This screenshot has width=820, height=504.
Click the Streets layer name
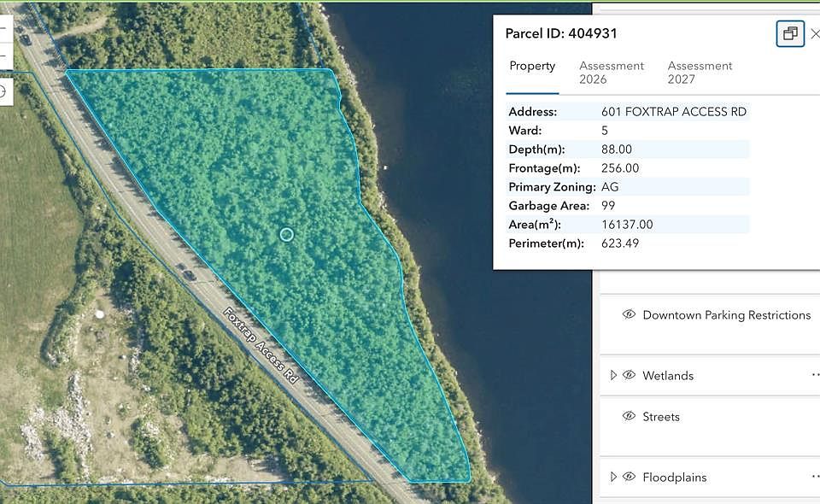[661, 417]
